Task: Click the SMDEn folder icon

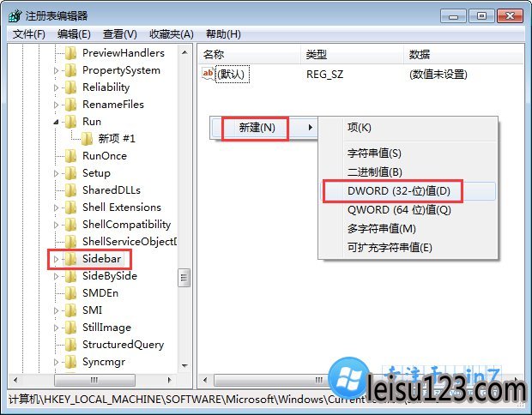Action: click(71, 293)
